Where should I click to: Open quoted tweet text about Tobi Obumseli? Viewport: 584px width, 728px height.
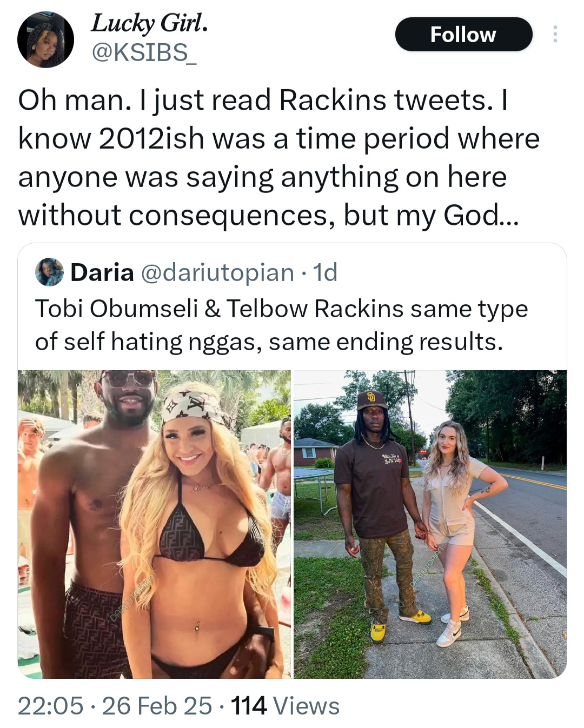(x=281, y=325)
